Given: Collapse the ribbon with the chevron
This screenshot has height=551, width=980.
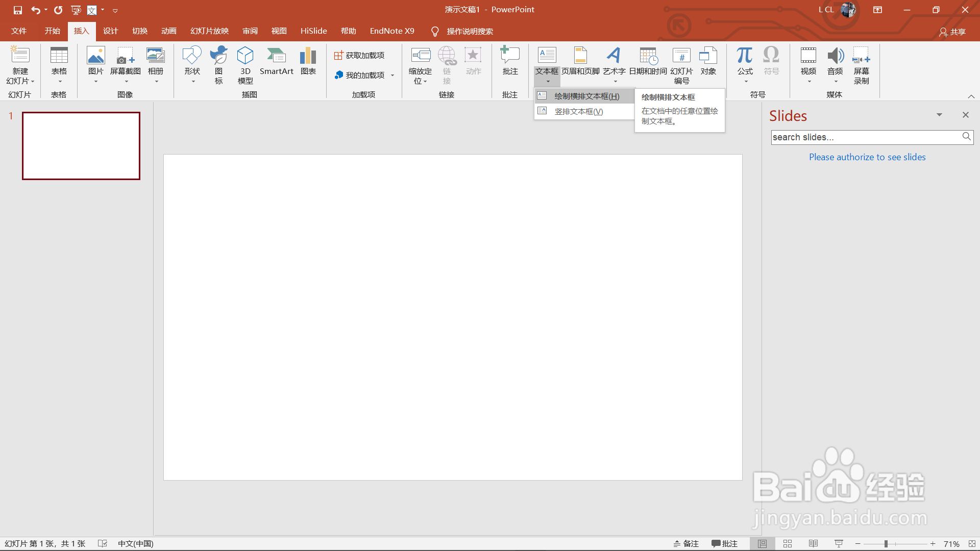Looking at the screenshot, I should tap(971, 96).
